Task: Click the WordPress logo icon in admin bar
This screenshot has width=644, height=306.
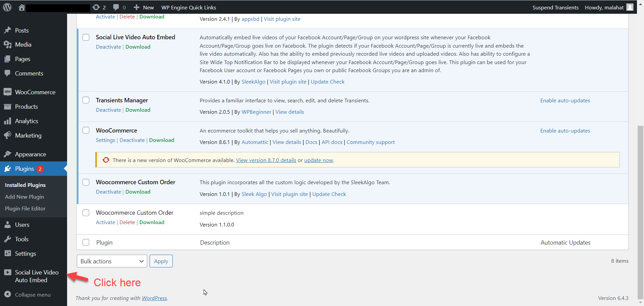Action: click(x=7, y=7)
